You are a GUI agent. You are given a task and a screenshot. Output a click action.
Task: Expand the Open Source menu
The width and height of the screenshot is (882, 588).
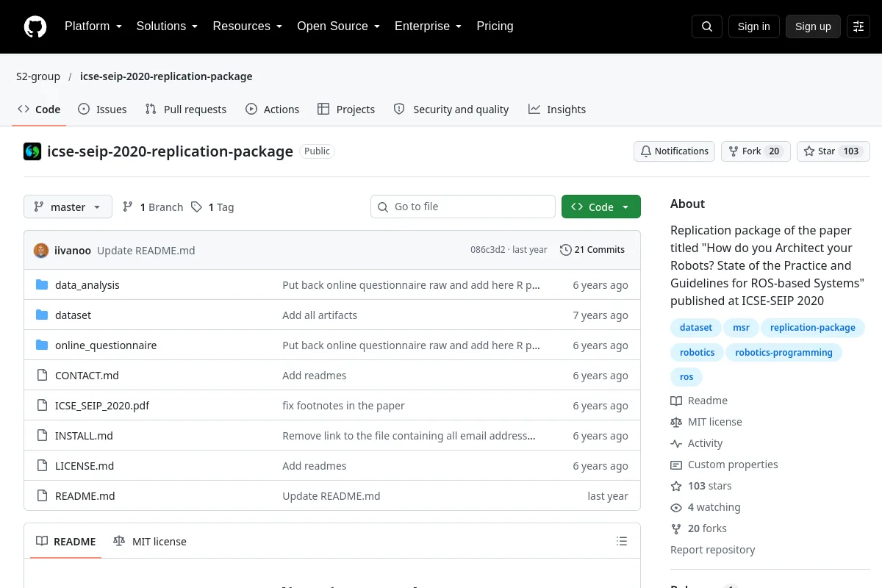tap(338, 26)
